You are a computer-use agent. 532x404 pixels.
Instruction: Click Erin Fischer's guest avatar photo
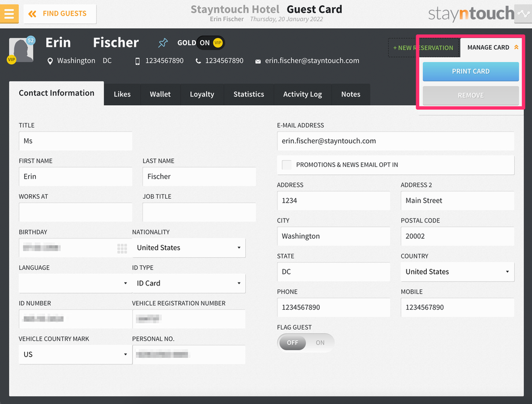tap(21, 50)
